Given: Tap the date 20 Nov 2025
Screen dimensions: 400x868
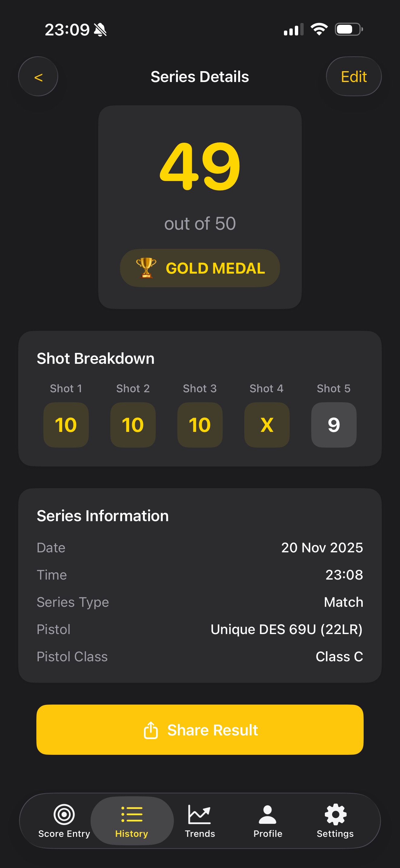Looking at the screenshot, I should tap(322, 547).
